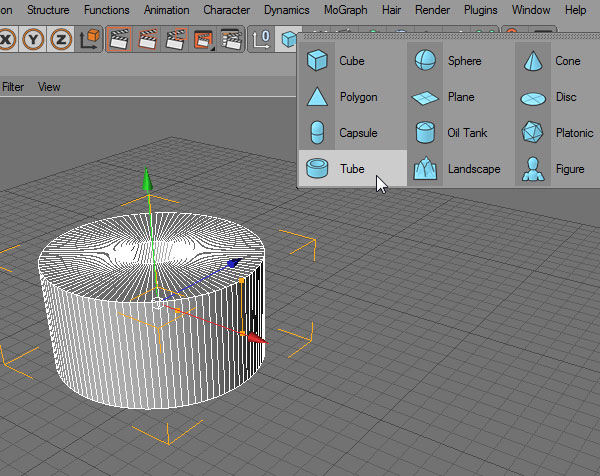
Task: Click the blue Z axis handle
Action: tap(233, 263)
